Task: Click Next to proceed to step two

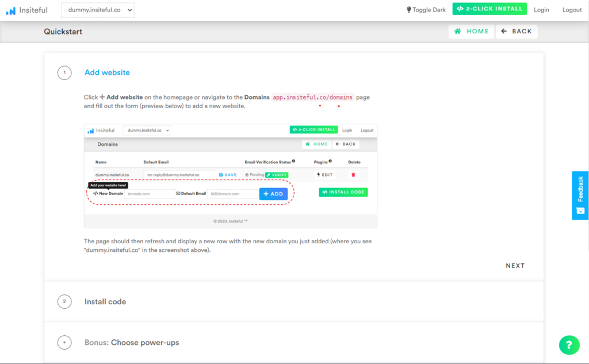Action: (x=515, y=266)
